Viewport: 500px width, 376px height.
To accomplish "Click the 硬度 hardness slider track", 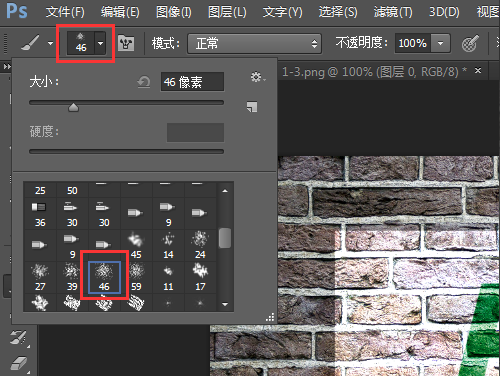I will point(126,152).
